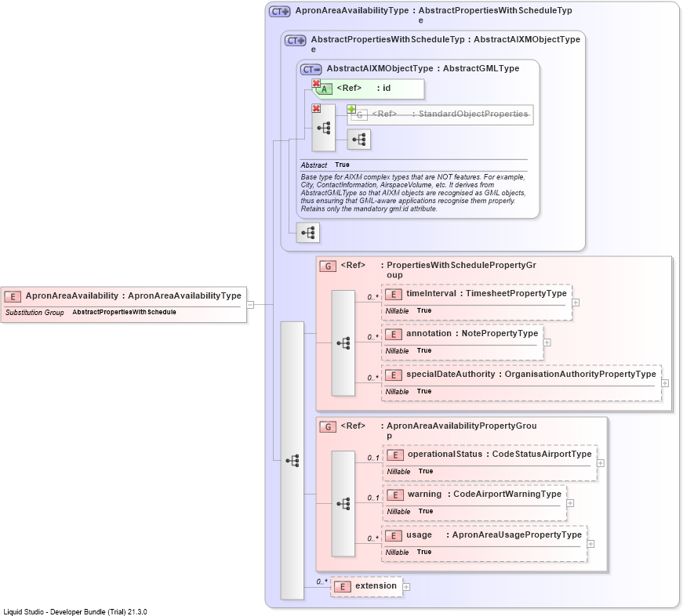Click E icon of operationalStatus element
This screenshot has height=616, width=683.
tap(395, 455)
